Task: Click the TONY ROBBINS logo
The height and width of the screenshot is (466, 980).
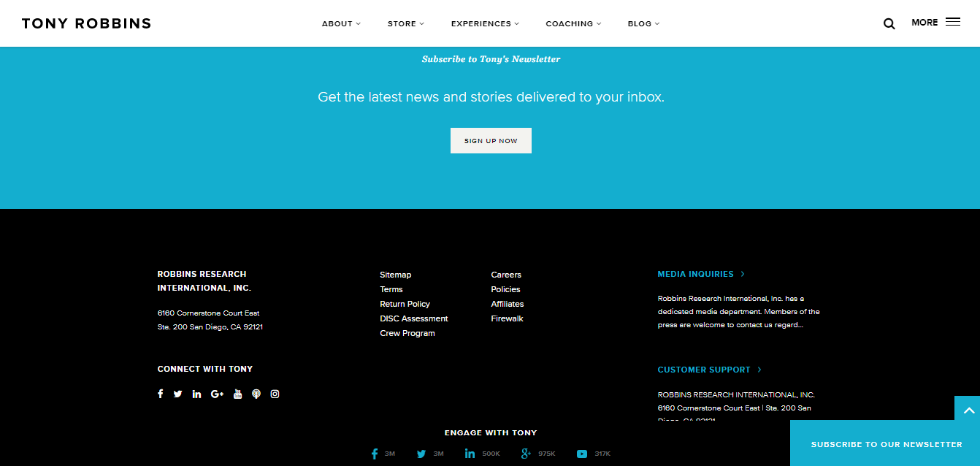Action: (x=86, y=23)
